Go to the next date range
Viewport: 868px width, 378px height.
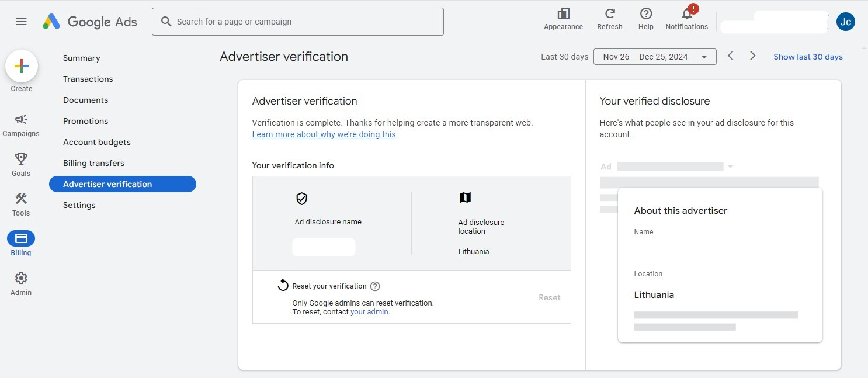coord(753,56)
